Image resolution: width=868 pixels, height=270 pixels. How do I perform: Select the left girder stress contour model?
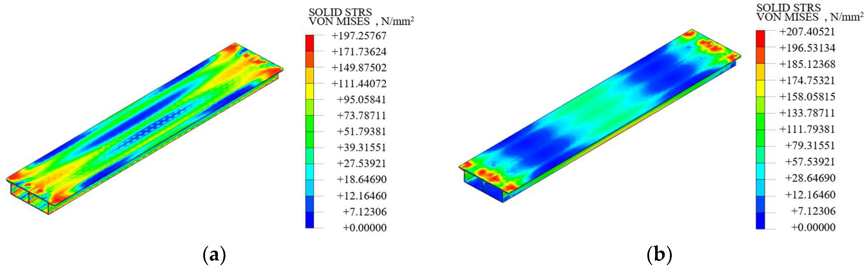coord(145,128)
